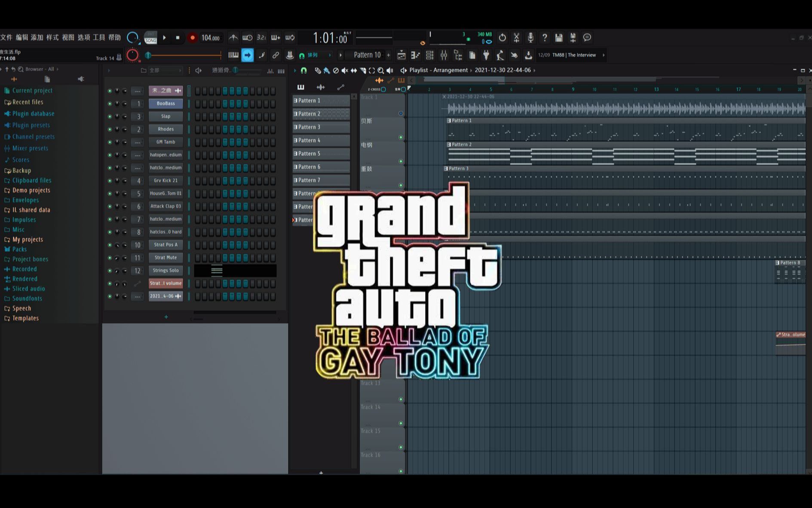This screenshot has height=508, width=812.
Task: Expand the Playlist - Arrangement menu arrow
Action: click(x=471, y=70)
